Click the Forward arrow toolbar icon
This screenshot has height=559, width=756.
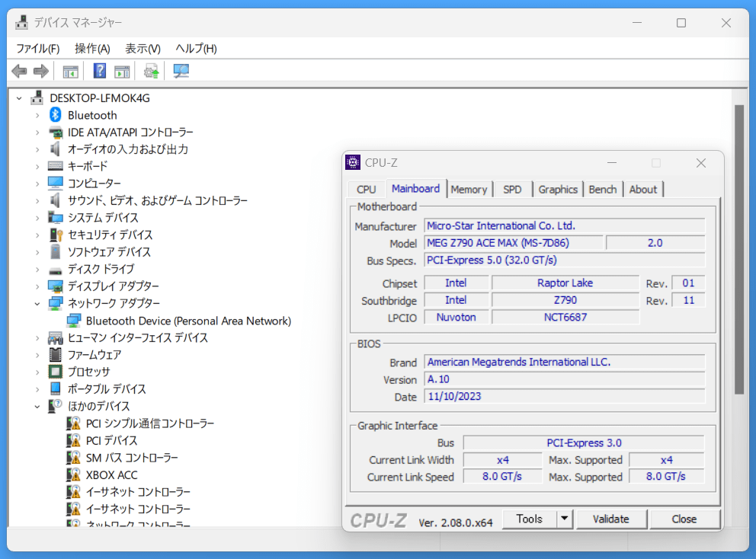click(x=41, y=72)
